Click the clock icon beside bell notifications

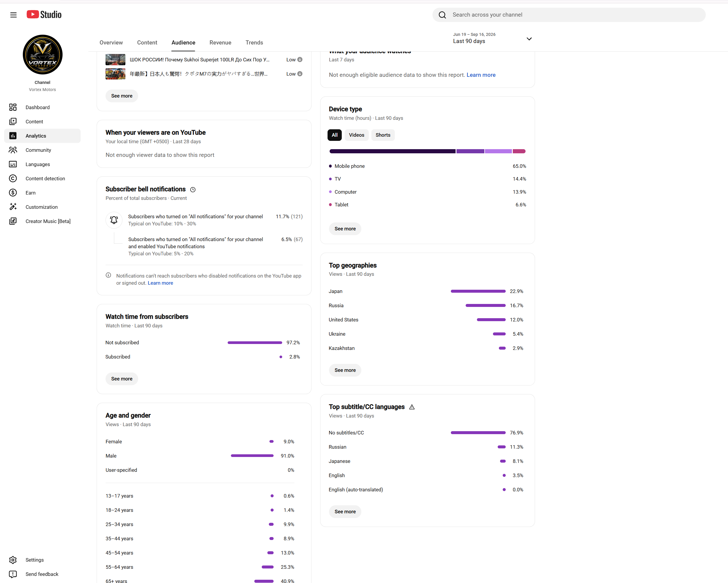tap(193, 189)
